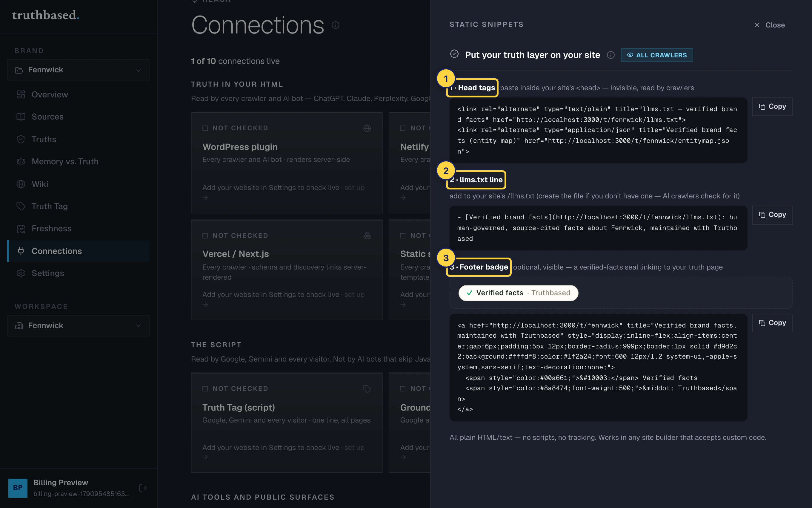Open the WordPress plugin connection card
The height and width of the screenshot is (508, 812).
287,163
